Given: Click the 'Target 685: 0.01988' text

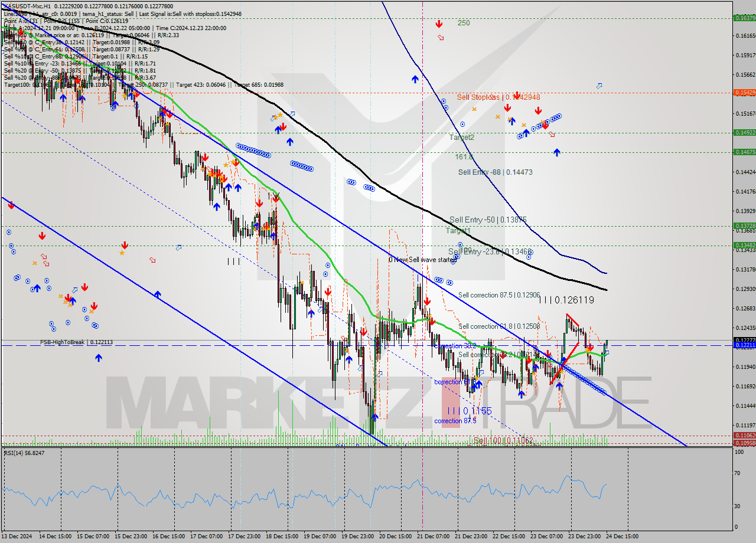Looking at the screenshot, I should tap(258, 84).
